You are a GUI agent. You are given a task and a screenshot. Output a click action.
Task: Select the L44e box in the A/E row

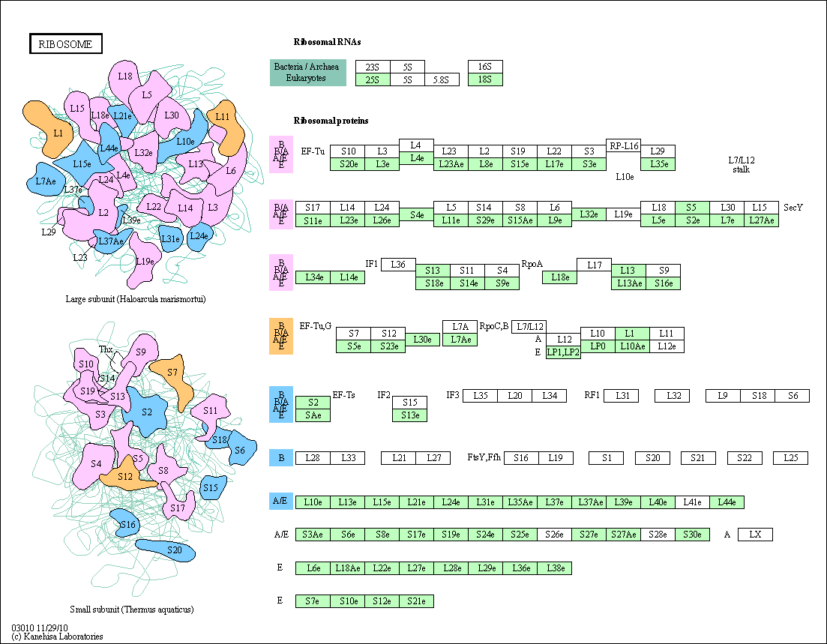[x=727, y=502]
